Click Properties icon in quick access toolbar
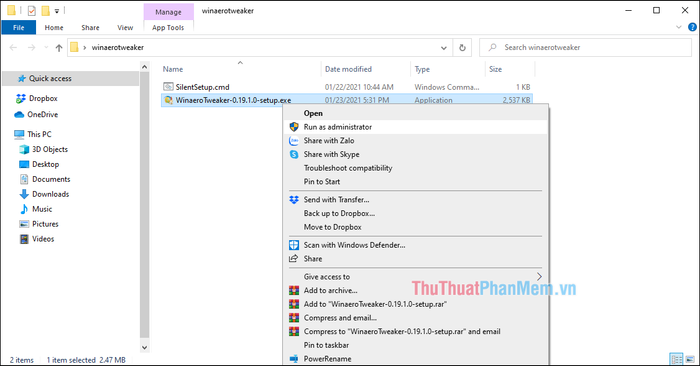 pyautogui.click(x=32, y=11)
